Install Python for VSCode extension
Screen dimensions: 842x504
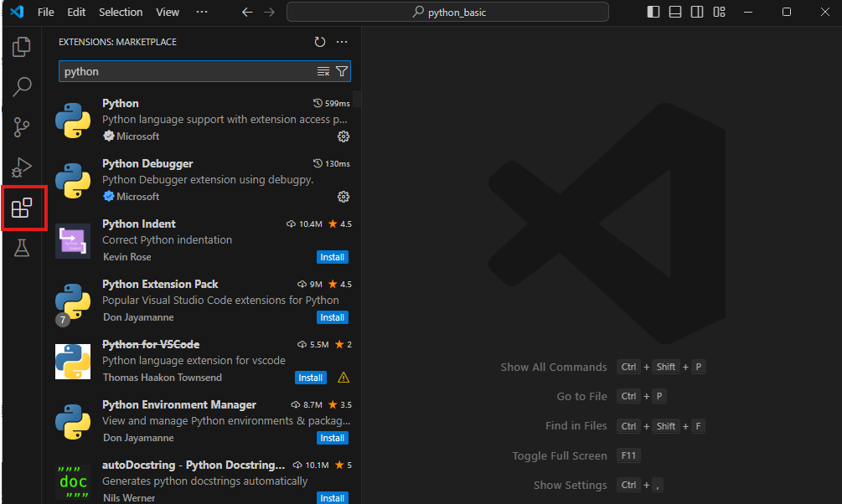point(310,378)
